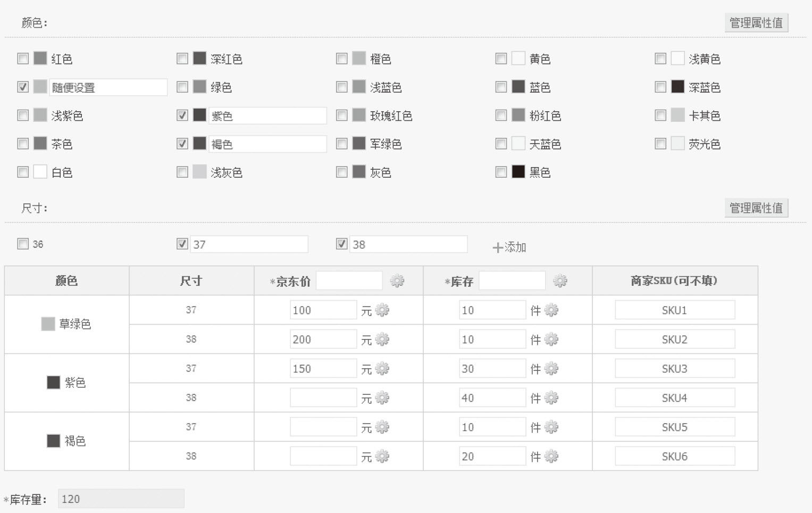Click price gear icon in SKU6 row
The height and width of the screenshot is (513, 812).
(382, 457)
